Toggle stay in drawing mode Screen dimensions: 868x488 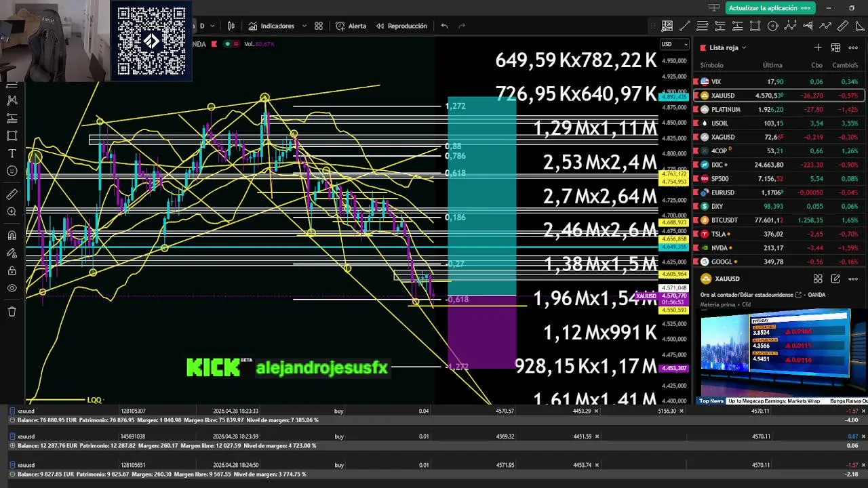[x=12, y=253]
